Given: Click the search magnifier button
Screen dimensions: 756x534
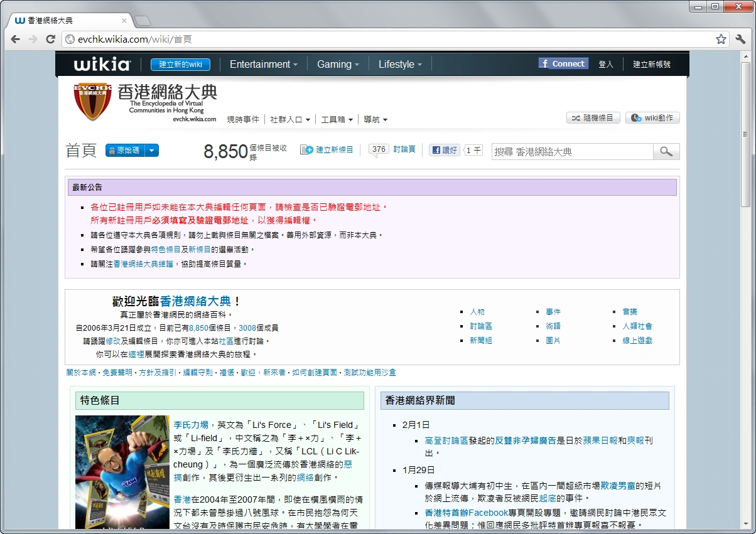Looking at the screenshot, I should (x=666, y=151).
